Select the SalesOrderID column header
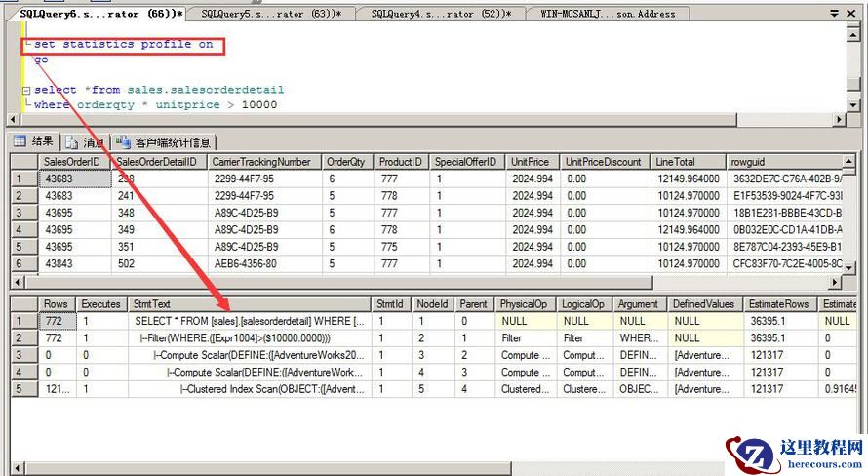The width and height of the screenshot is (868, 476). coord(73,162)
